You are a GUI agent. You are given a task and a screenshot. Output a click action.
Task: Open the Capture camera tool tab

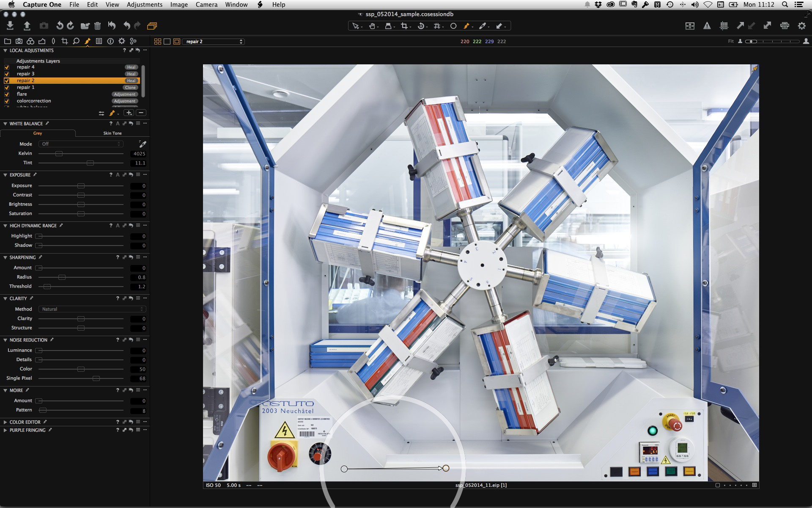19,41
